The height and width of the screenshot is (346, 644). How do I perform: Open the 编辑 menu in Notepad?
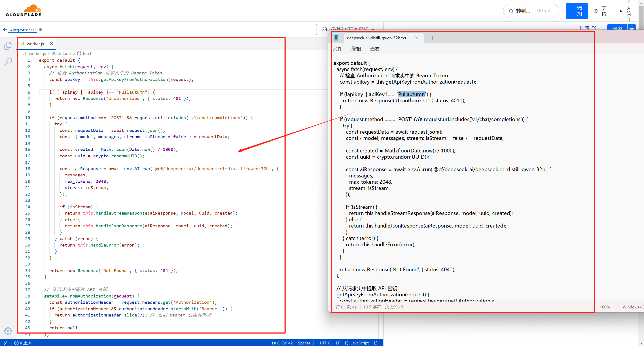[356, 49]
